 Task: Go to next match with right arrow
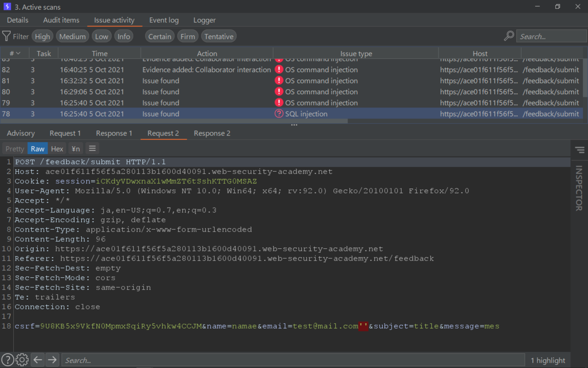tap(52, 360)
